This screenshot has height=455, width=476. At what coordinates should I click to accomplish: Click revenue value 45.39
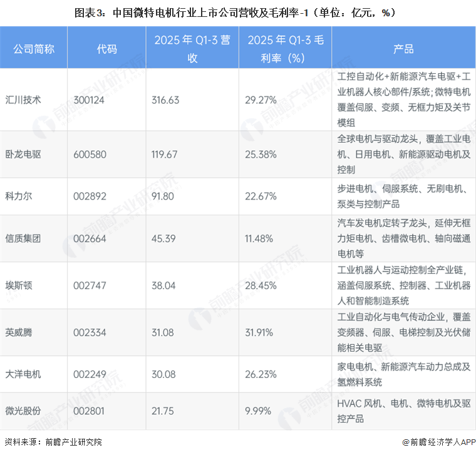[163, 238]
